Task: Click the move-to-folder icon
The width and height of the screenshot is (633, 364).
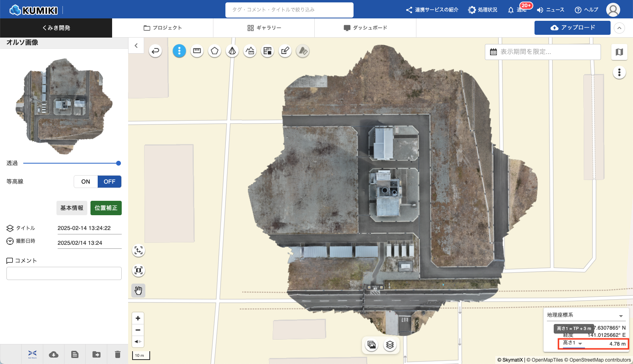Action: (96, 354)
